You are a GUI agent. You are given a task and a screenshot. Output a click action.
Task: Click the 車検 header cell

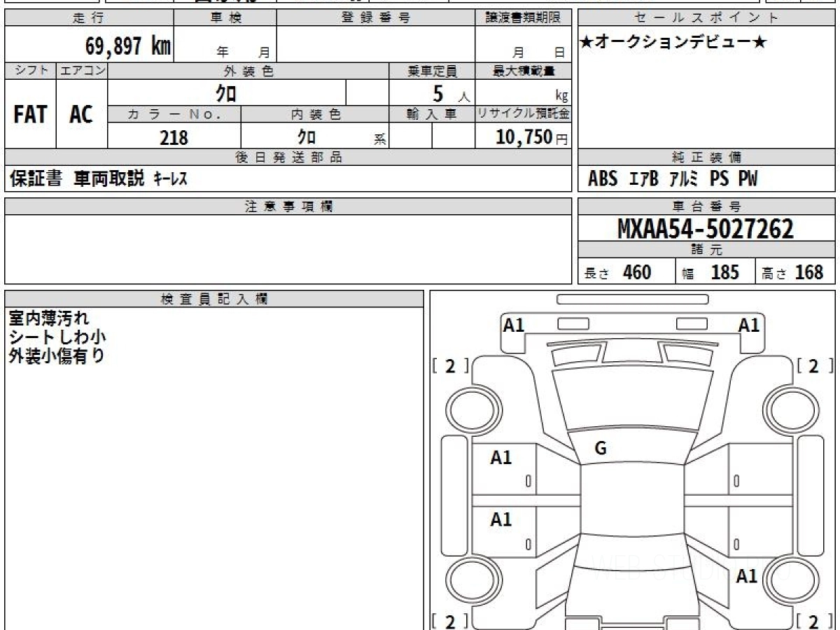coord(225,18)
